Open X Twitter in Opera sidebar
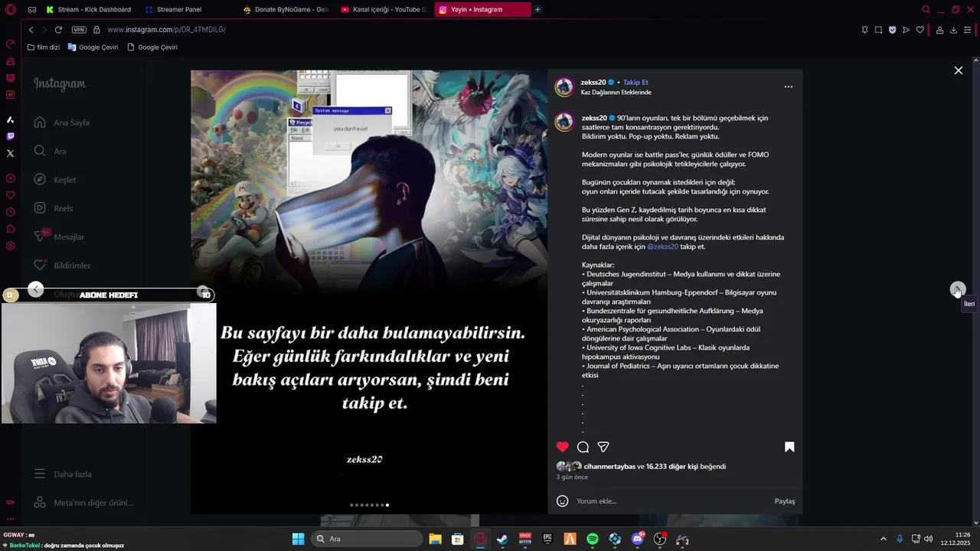This screenshot has height=551, width=980. click(10, 153)
